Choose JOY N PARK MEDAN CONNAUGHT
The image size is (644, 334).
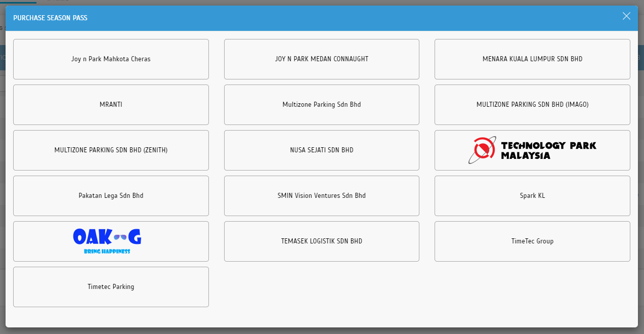[x=322, y=59]
